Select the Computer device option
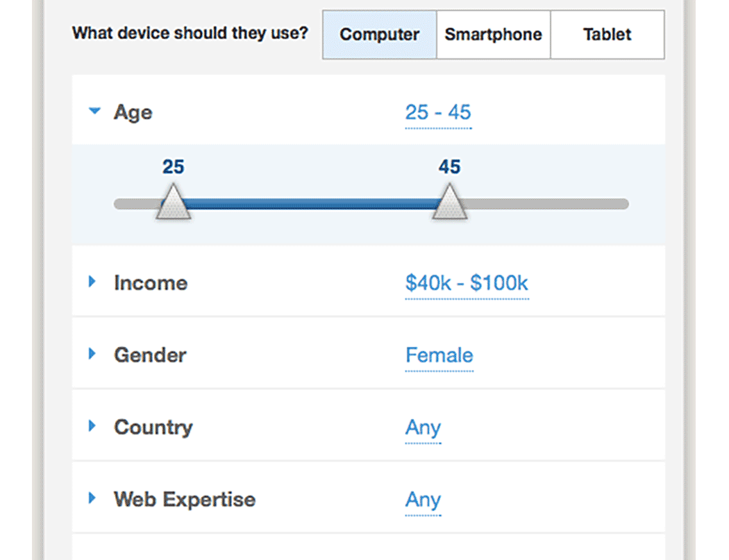The image size is (729, 560). pyautogui.click(x=379, y=34)
